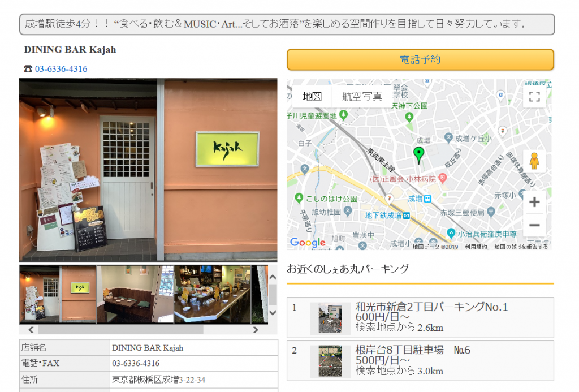Click 子川児童遊園地 park marker

click(343, 115)
